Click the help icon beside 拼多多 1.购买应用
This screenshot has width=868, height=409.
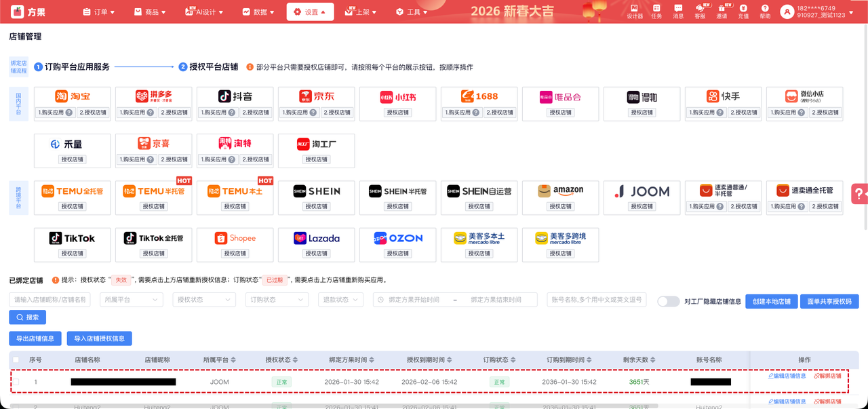click(150, 113)
